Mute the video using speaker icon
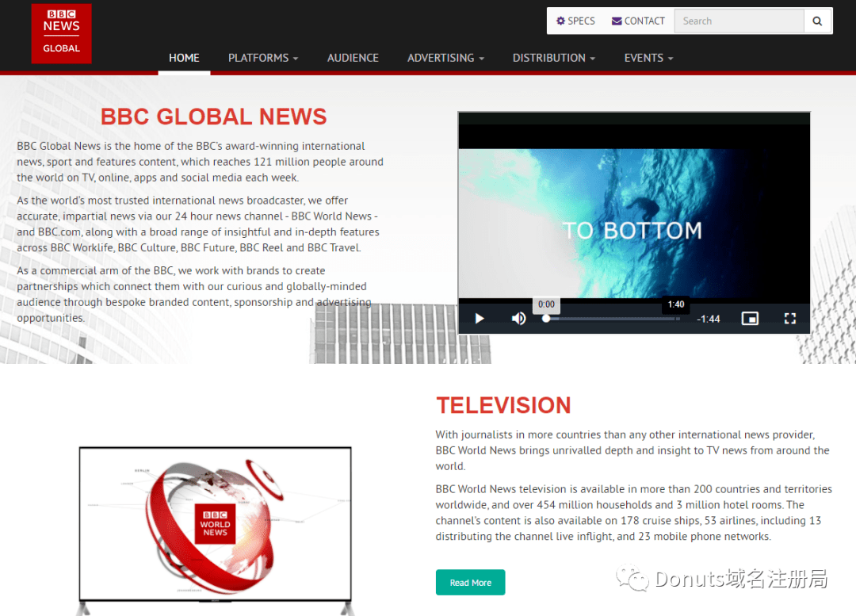This screenshot has height=616, width=856. 518,319
